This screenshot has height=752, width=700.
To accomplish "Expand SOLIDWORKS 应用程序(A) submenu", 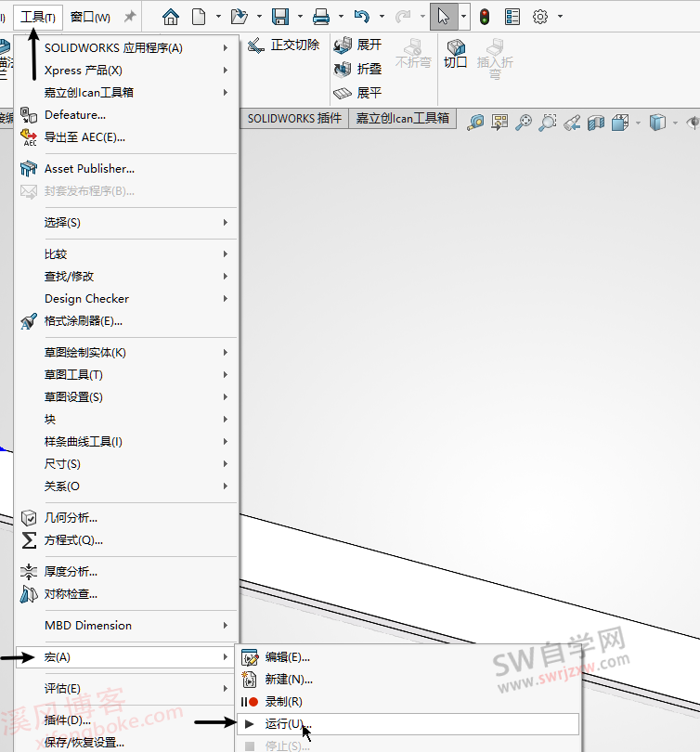I will click(127, 48).
